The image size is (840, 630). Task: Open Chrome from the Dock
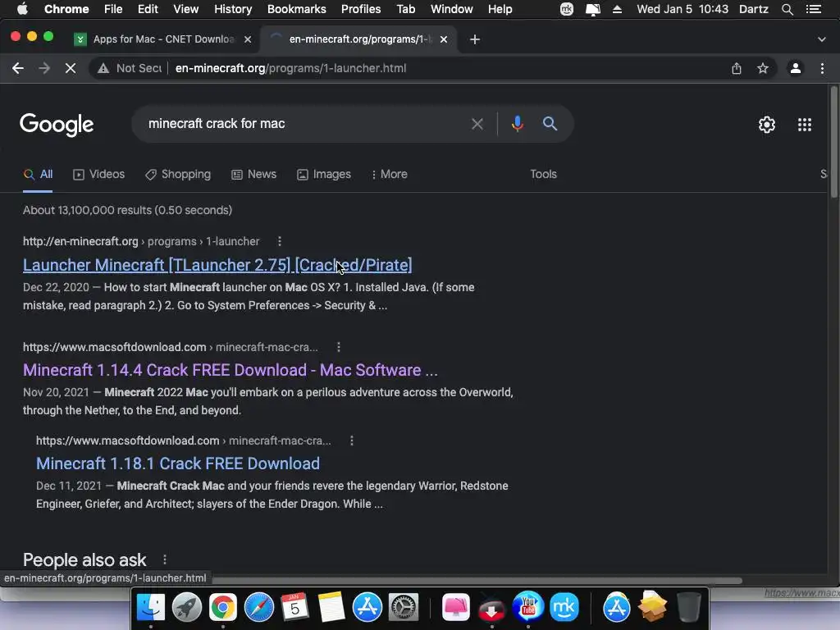click(x=223, y=608)
